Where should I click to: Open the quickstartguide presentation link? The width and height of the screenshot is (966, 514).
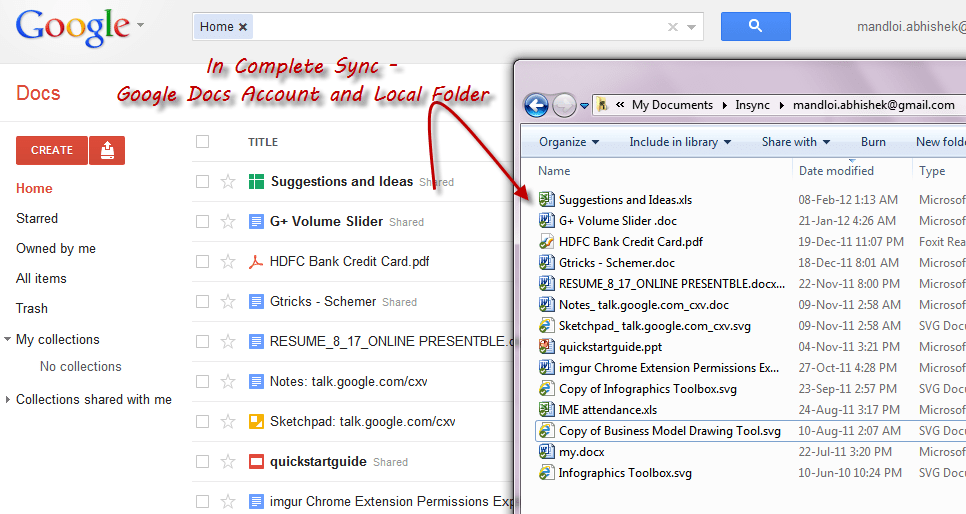coord(318,462)
